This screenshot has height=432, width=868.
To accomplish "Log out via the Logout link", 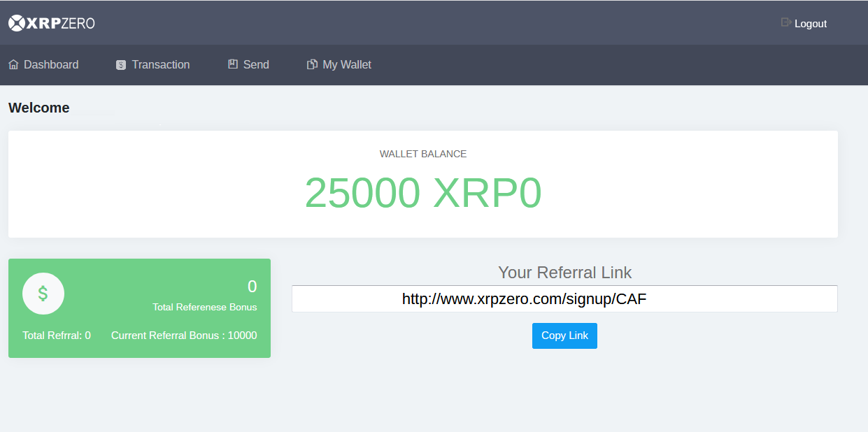I will pyautogui.click(x=811, y=24).
